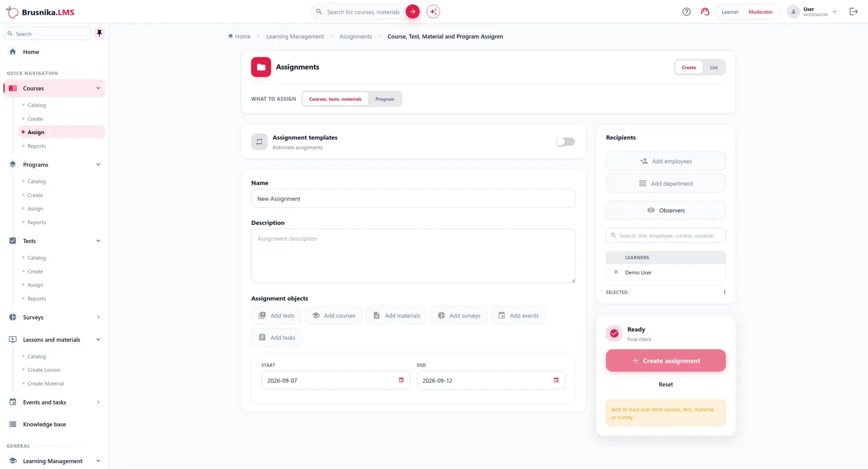Open the START date calendar picker

tap(401, 380)
